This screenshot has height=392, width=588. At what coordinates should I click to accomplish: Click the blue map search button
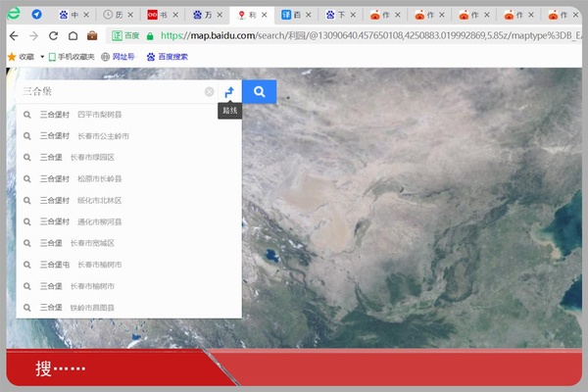[x=259, y=92]
